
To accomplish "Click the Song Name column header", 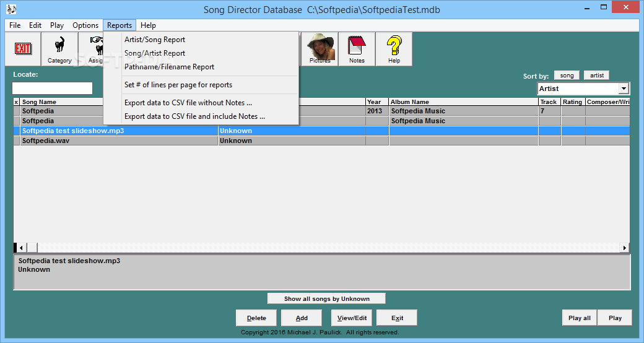I will [x=61, y=102].
